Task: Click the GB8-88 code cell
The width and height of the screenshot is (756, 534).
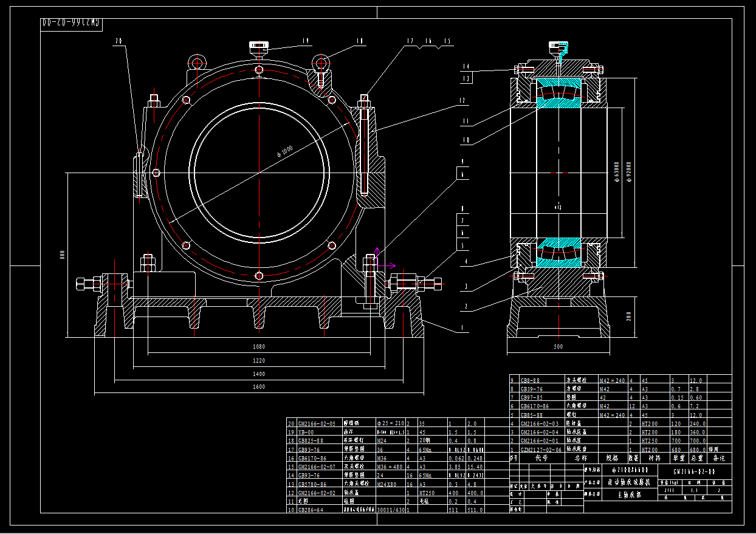Action: pyautogui.click(x=531, y=380)
